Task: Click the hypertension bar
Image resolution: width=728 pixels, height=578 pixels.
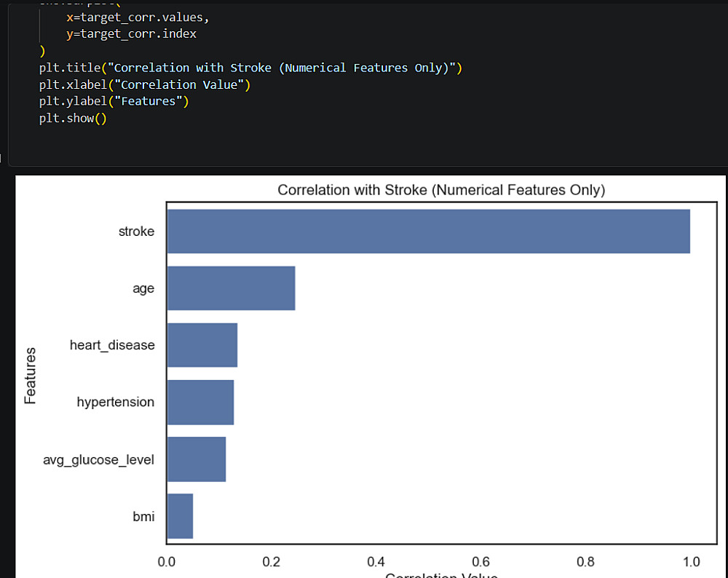Action: pyautogui.click(x=200, y=402)
